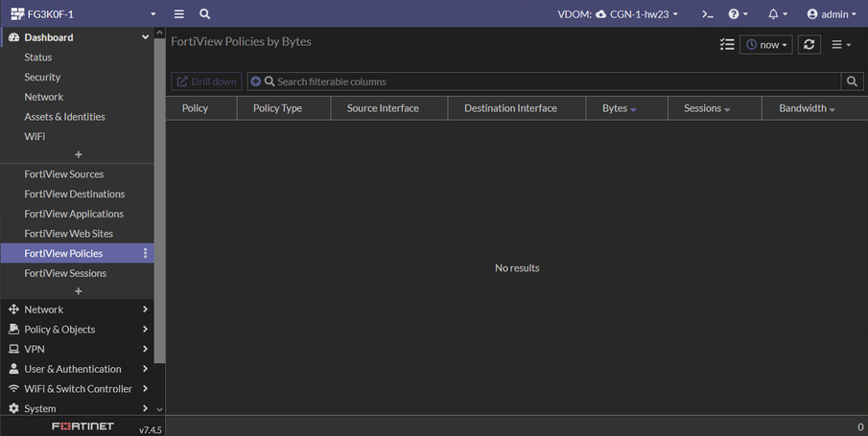Open FortiView Policies three-dot options

(145, 253)
